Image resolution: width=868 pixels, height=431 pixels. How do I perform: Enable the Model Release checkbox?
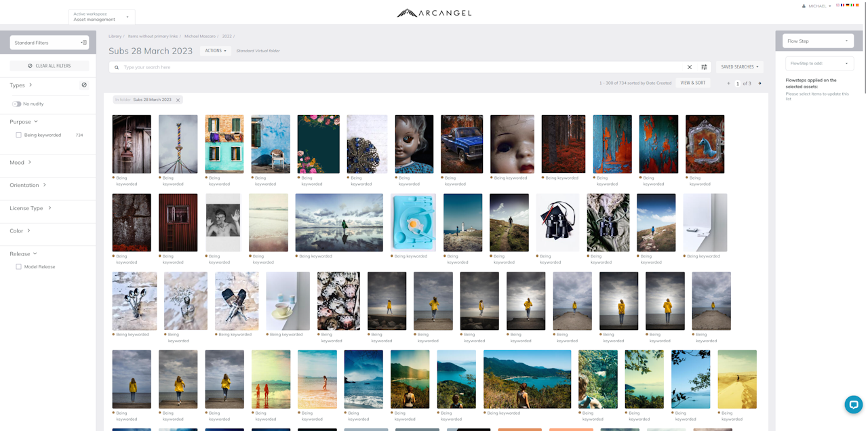pyautogui.click(x=18, y=267)
